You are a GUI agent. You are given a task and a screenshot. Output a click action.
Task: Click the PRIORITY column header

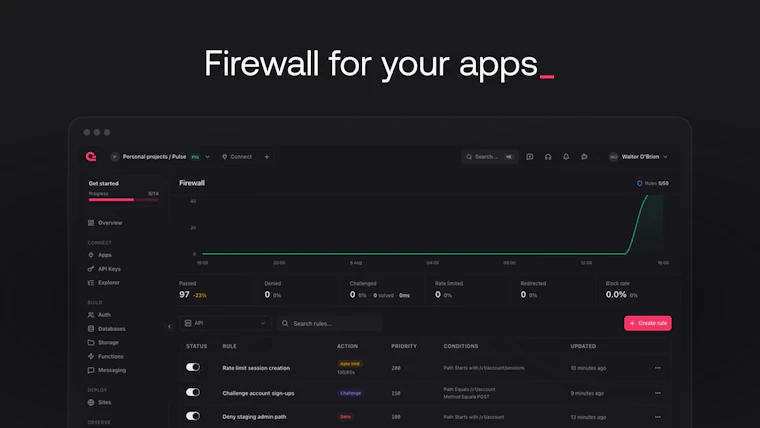click(x=404, y=346)
